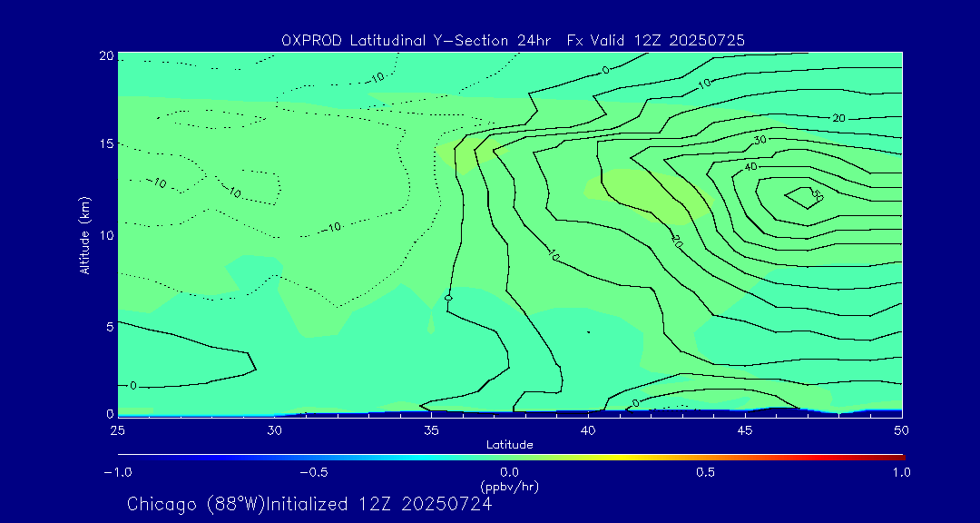
Task: Click the dark blue end of the colorbar
Action: click(122, 457)
